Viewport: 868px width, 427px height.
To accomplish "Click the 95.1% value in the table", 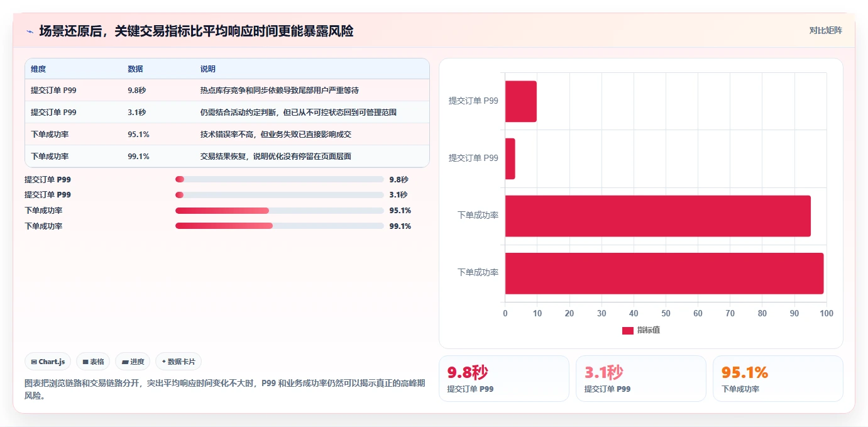I will click(138, 135).
